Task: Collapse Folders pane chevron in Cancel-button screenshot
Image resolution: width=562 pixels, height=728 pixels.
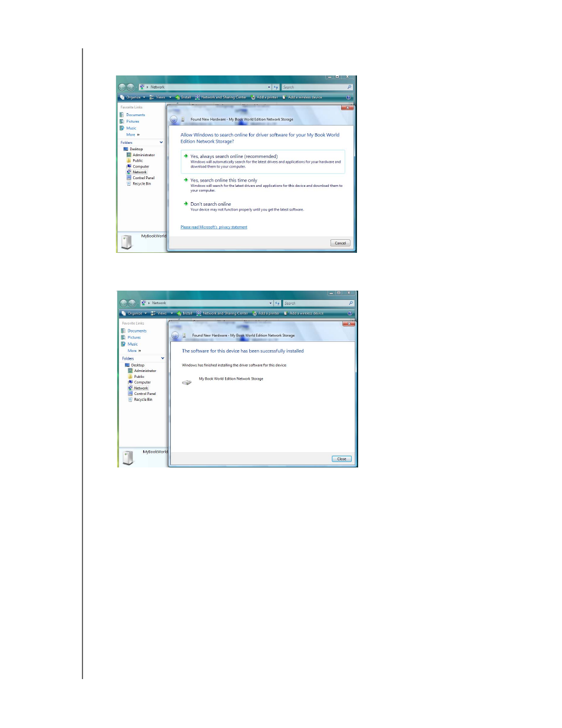Action: [161, 143]
